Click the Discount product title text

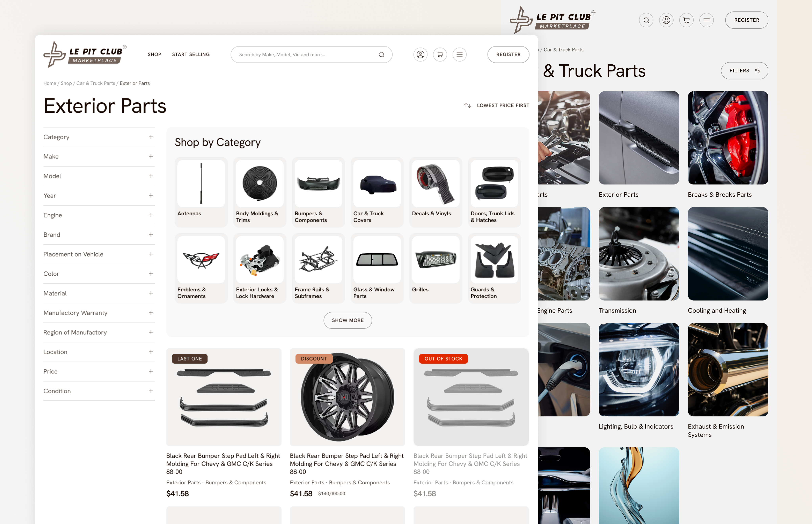tap(347, 464)
